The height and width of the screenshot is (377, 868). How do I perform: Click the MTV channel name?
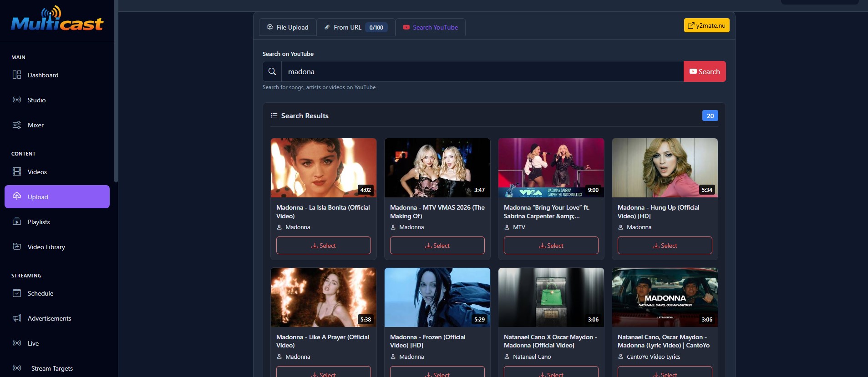[x=519, y=227]
